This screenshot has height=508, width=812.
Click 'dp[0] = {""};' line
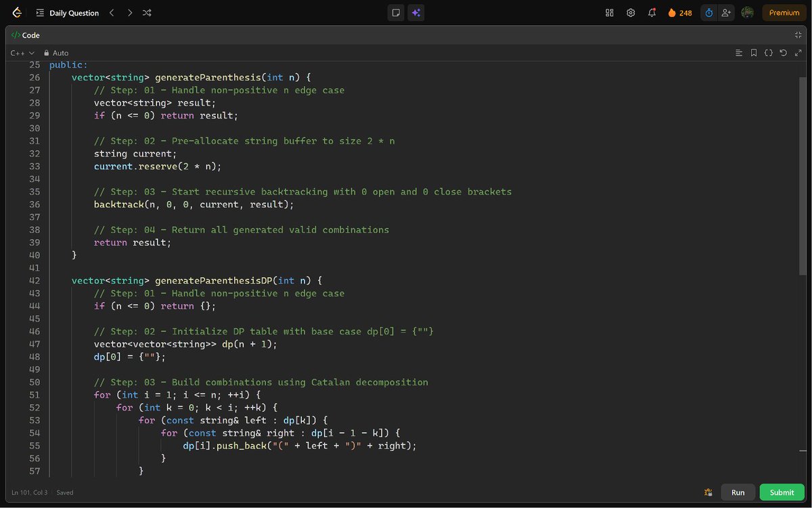[x=130, y=357]
